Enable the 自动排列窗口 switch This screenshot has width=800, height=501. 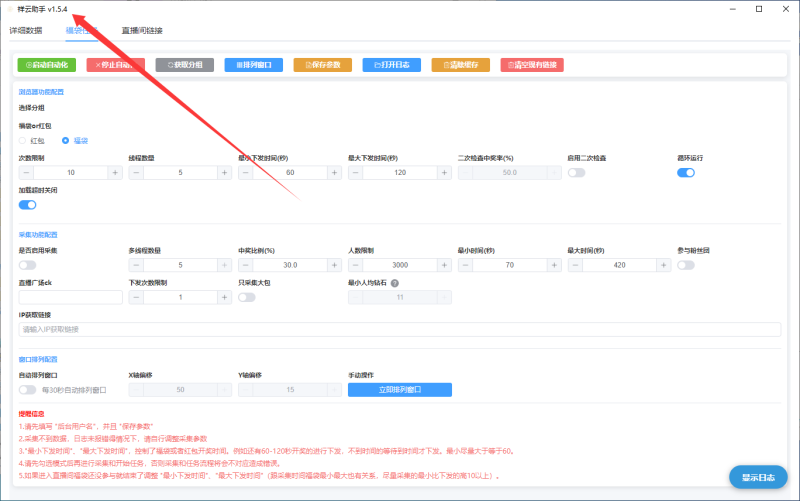28,390
